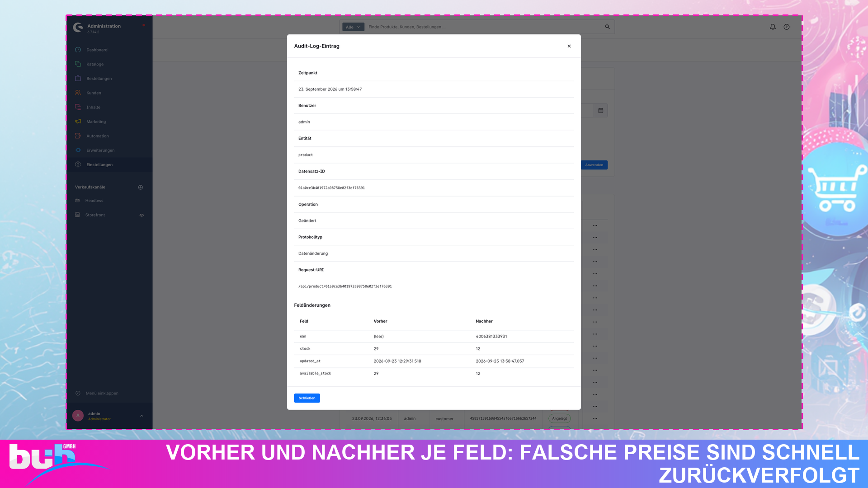
Task: Go to Inhalte in the sidebar
Action: [x=94, y=107]
